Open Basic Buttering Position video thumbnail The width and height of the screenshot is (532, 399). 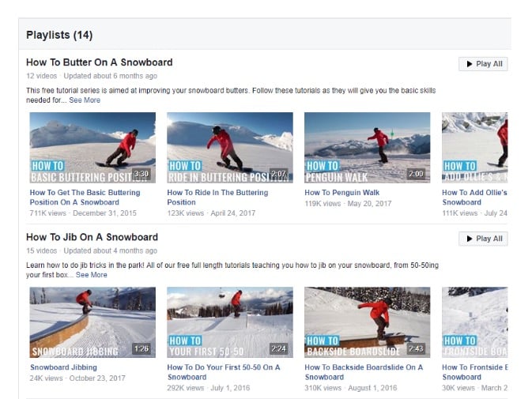pyautogui.click(x=92, y=147)
